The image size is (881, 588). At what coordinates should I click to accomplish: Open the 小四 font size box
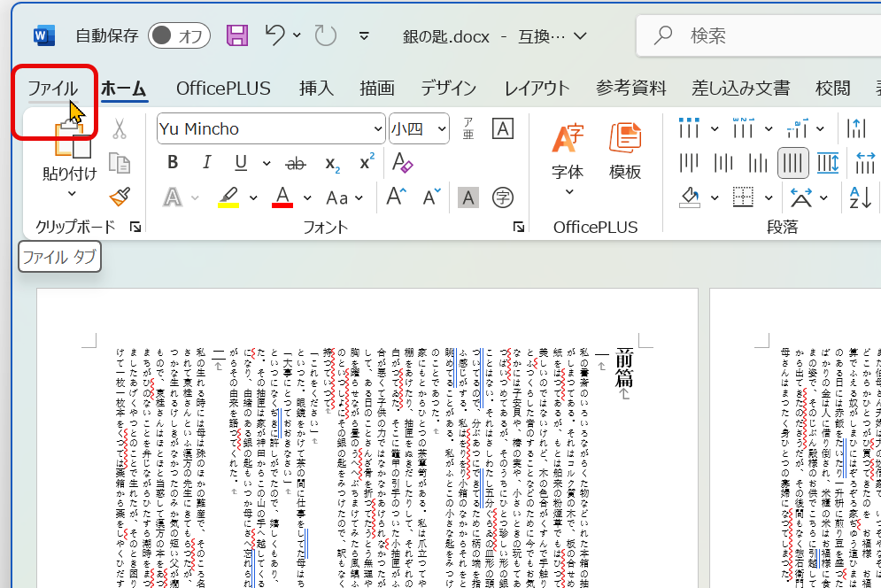tap(419, 128)
